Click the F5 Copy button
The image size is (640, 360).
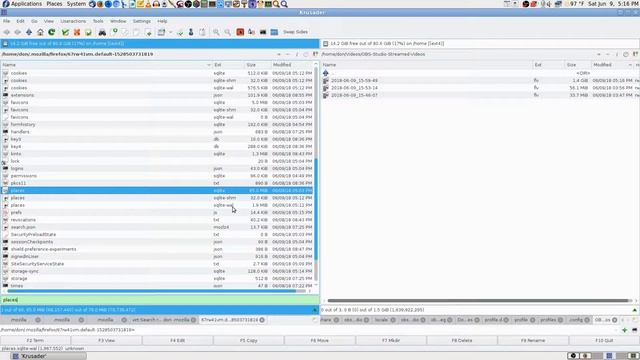pyautogui.click(x=249, y=340)
